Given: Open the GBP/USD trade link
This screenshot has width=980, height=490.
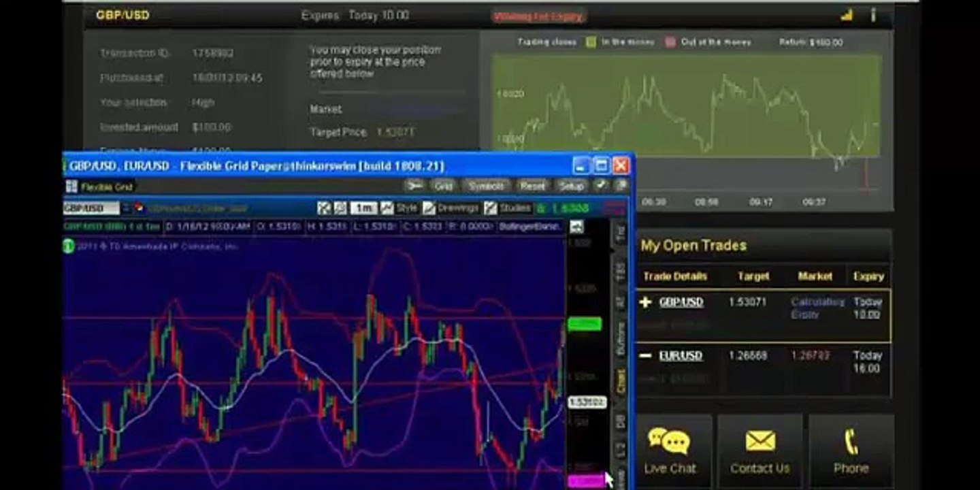Looking at the screenshot, I should pyautogui.click(x=681, y=302).
